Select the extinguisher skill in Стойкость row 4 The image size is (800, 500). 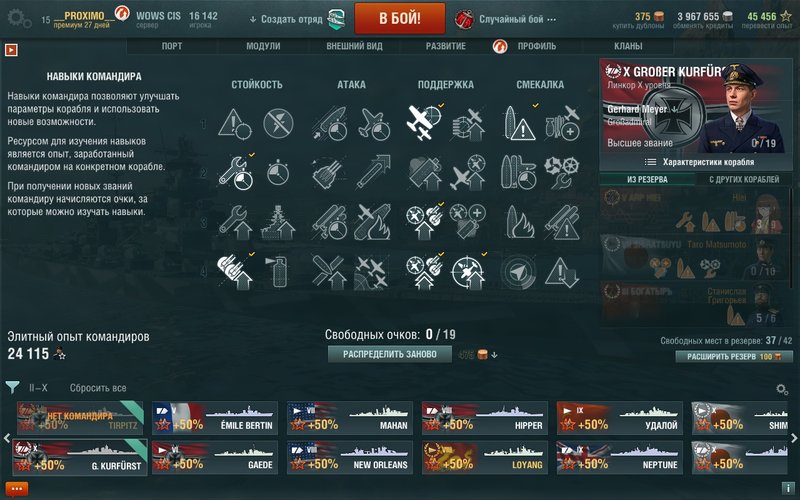[x=278, y=271]
